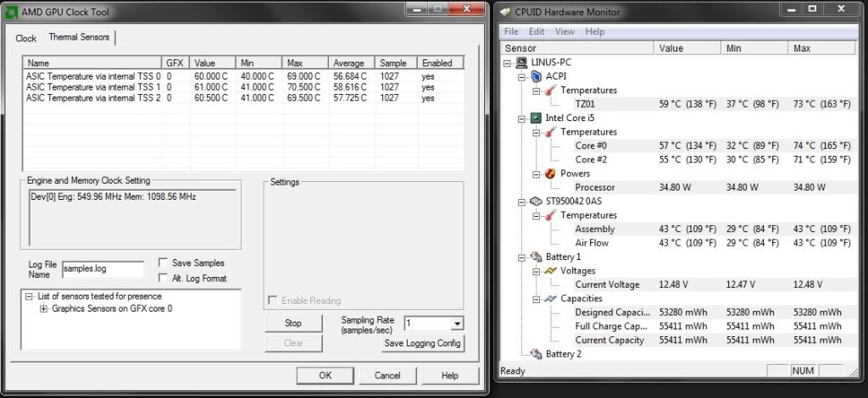Viewport: 868px width, 398px height.
Task: Click the ACPI Temperatures thermometer icon
Action: 550,90
